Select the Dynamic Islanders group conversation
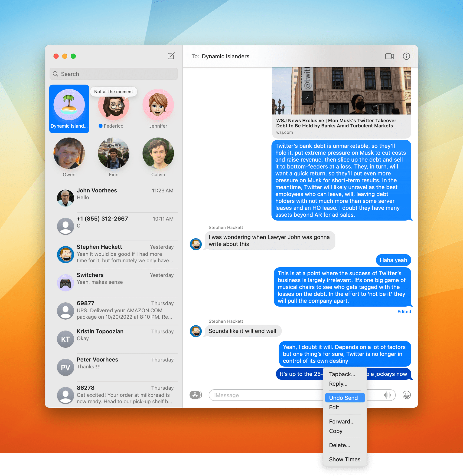This screenshot has width=463, height=476. [69, 109]
